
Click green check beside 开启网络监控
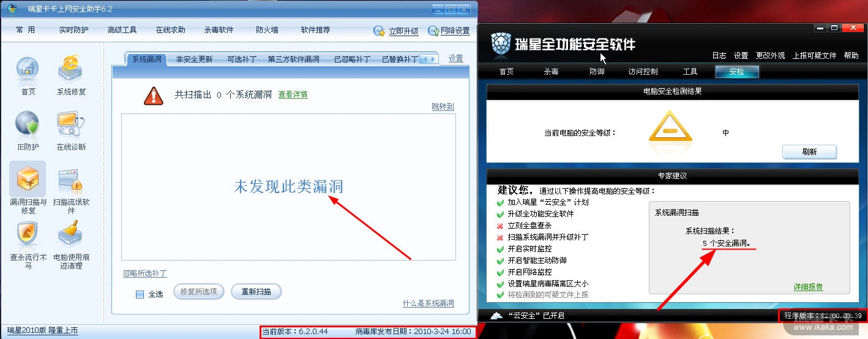[501, 272]
